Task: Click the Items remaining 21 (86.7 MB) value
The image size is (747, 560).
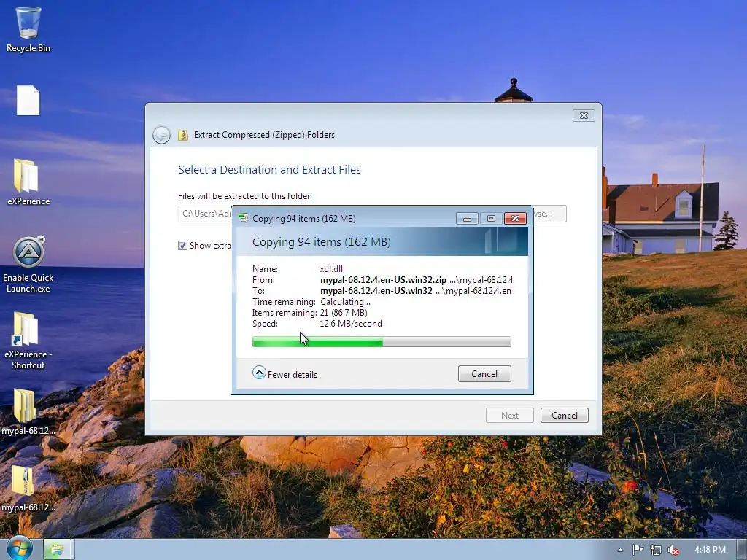Action: (x=344, y=313)
